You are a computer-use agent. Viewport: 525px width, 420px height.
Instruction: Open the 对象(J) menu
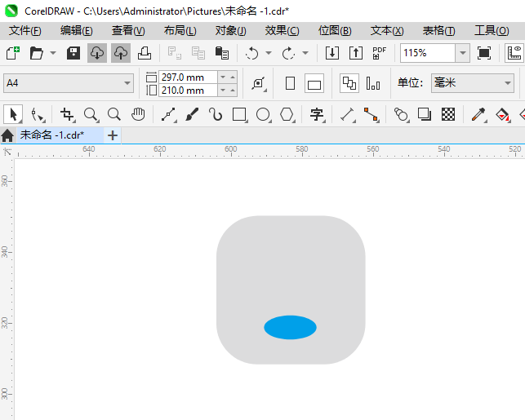[x=231, y=31]
